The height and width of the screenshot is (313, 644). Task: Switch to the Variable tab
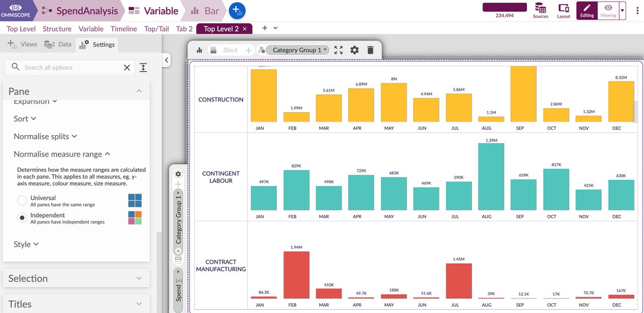(x=91, y=29)
